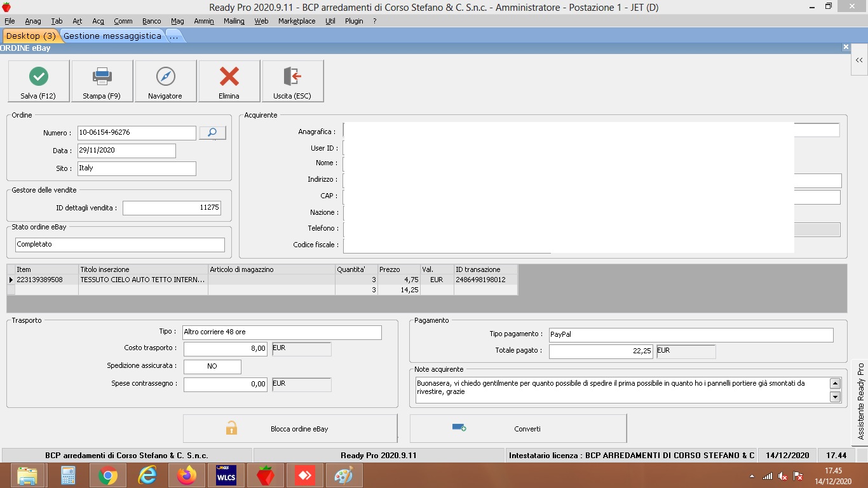The width and height of the screenshot is (868, 488).
Task: Select item cell 223139389508
Action: tap(46, 280)
